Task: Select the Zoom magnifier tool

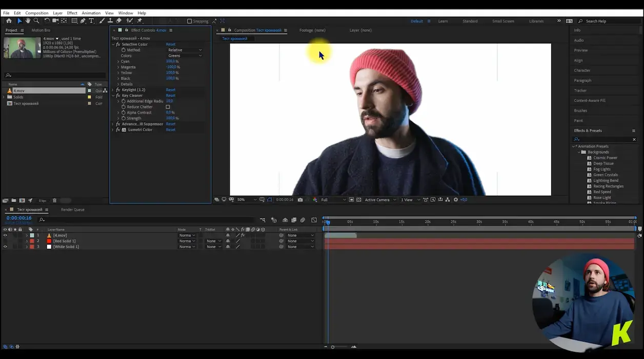Action: tap(36, 21)
